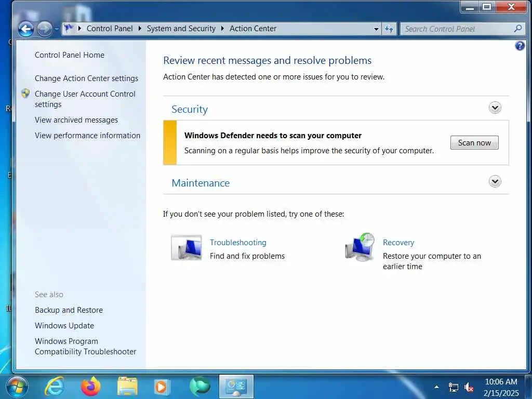The width and height of the screenshot is (532, 399).
Task: Open the Troubleshooting link
Action: pyautogui.click(x=238, y=243)
